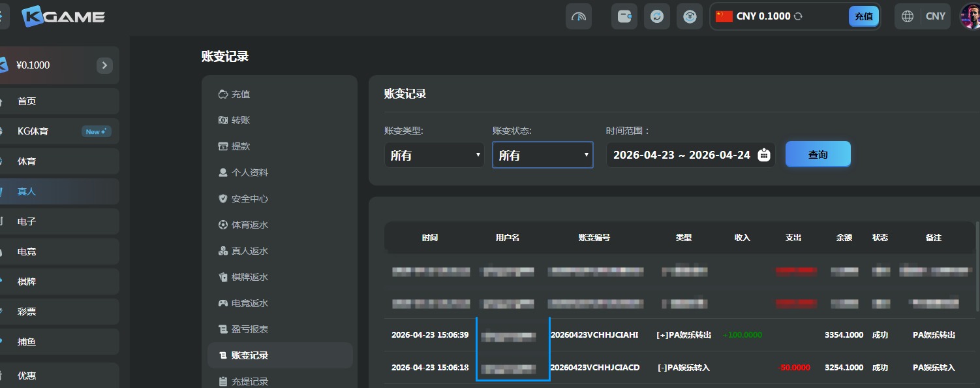Open the user avatar in top right
The width and height of the screenshot is (980, 388).
[x=971, y=16]
